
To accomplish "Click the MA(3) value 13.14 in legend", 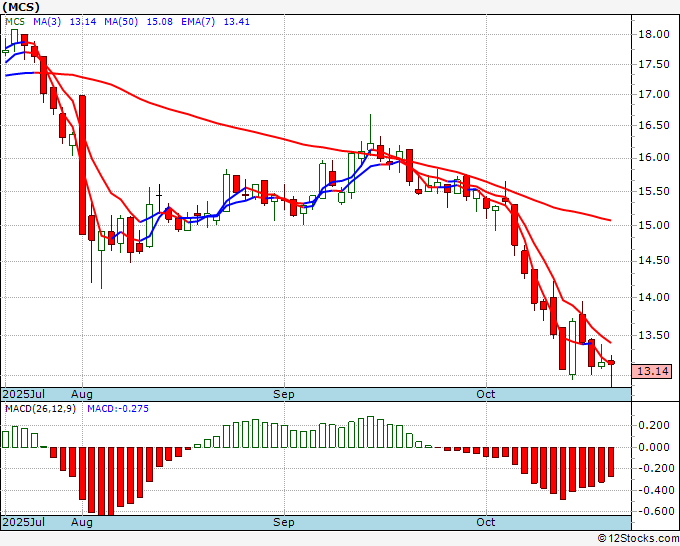I will [x=83, y=22].
